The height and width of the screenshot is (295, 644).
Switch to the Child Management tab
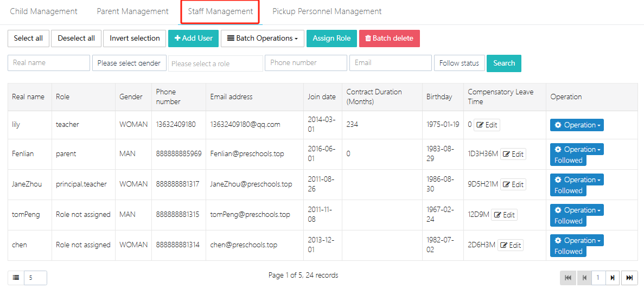pyautogui.click(x=43, y=11)
